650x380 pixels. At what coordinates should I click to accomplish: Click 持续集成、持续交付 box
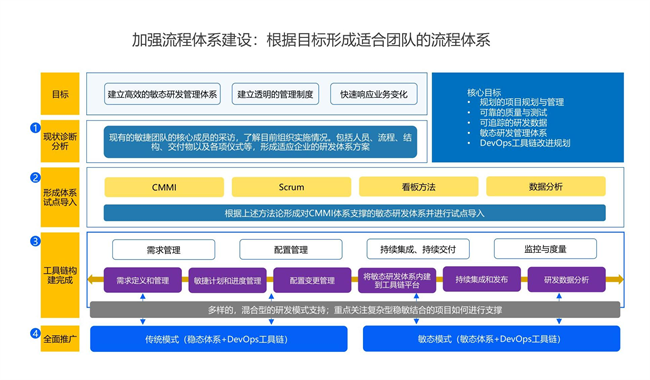click(418, 249)
